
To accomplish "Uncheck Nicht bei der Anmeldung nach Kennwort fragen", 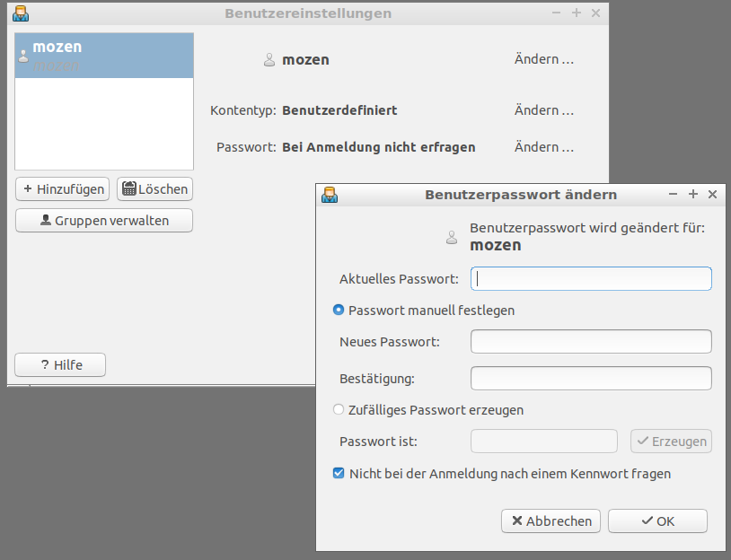I will tap(339, 474).
